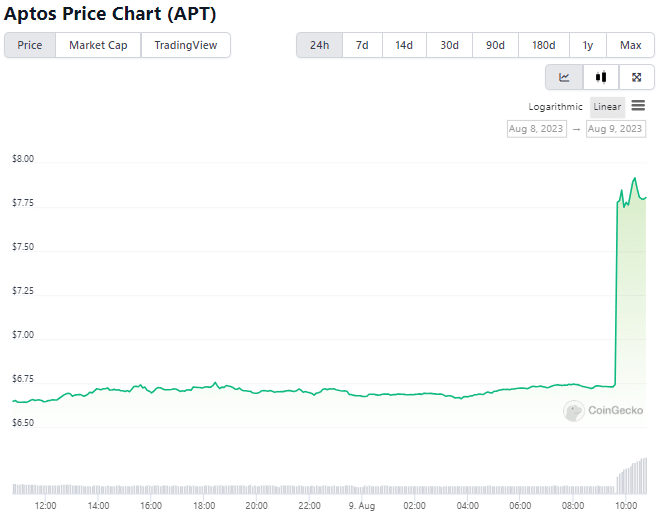Screen dimensions: 667x514
Task: Click the 08:00 time axis label
Action: tap(573, 505)
